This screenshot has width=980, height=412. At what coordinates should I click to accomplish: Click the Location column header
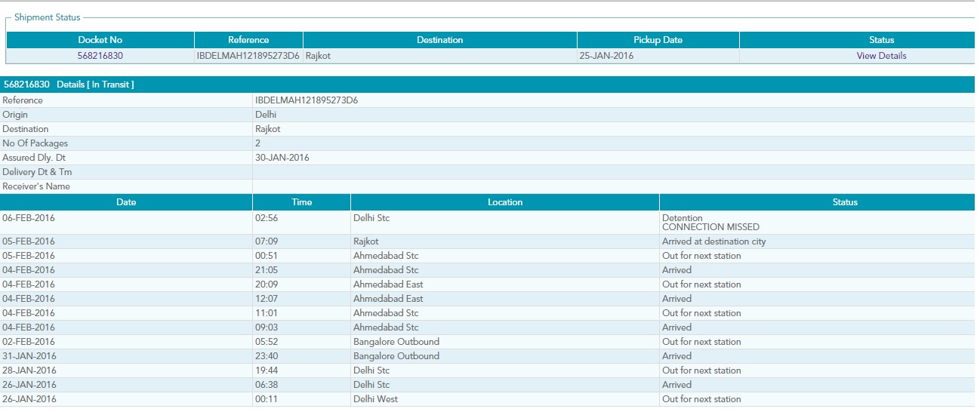pyautogui.click(x=504, y=202)
